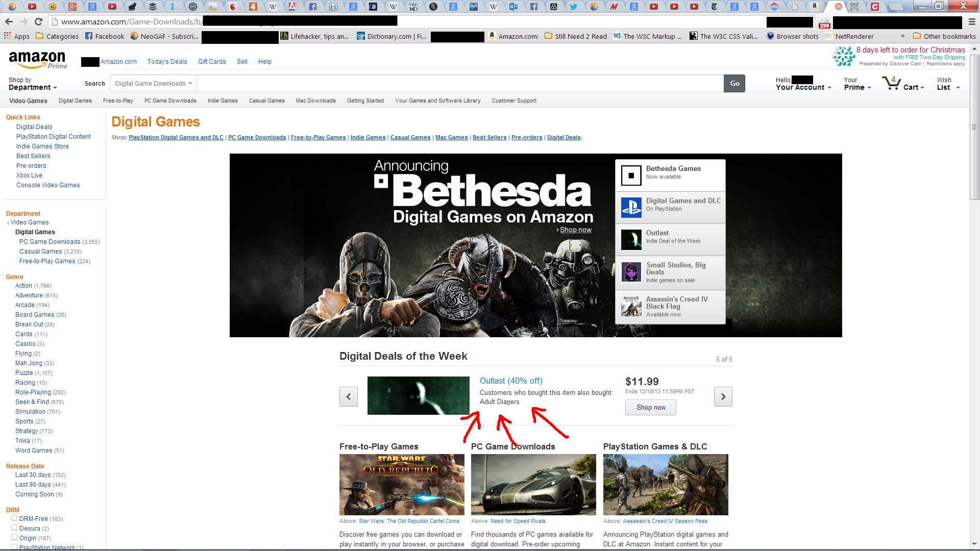Switch to the New York Times tab
This screenshot has width=980, height=551.
[714, 7]
